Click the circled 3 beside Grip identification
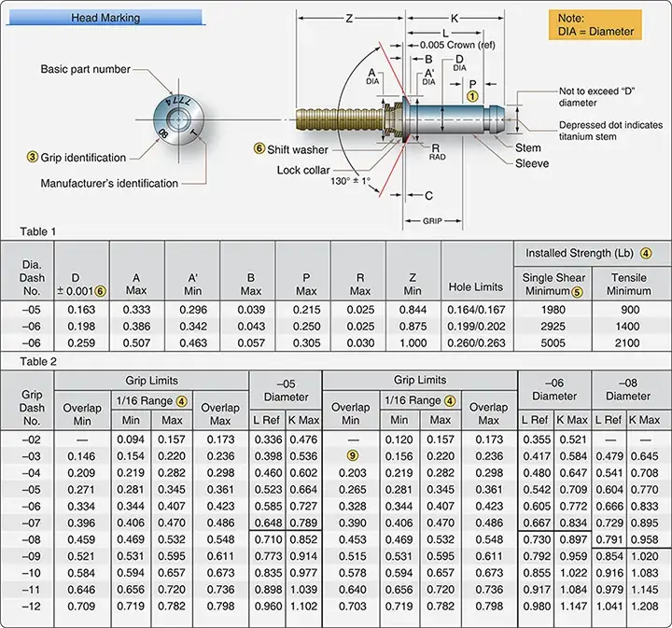672x628 pixels. 33,157
